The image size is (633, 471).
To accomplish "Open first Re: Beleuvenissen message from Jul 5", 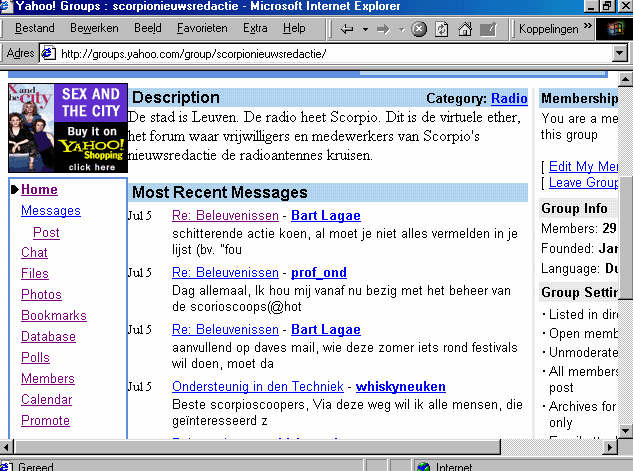I will (225, 216).
